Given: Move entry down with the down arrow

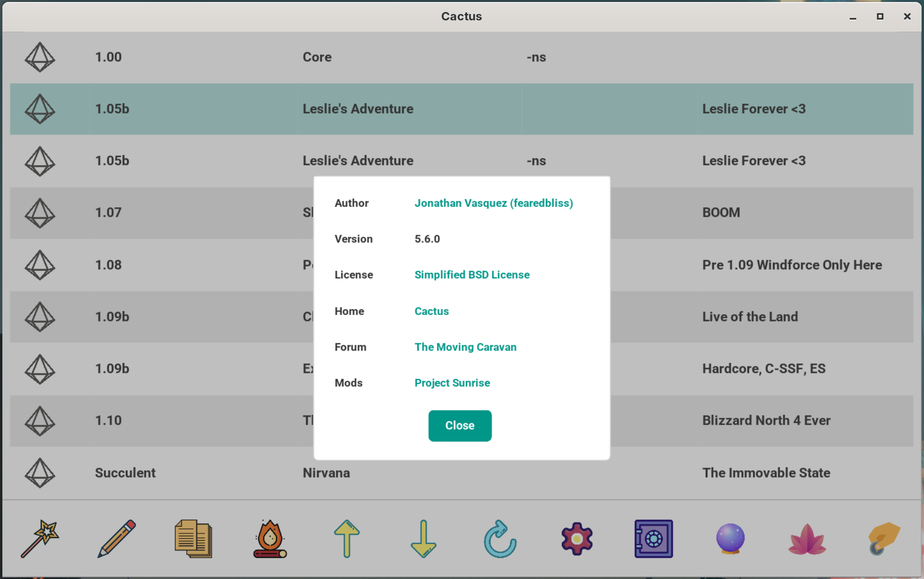Looking at the screenshot, I should pos(423,539).
